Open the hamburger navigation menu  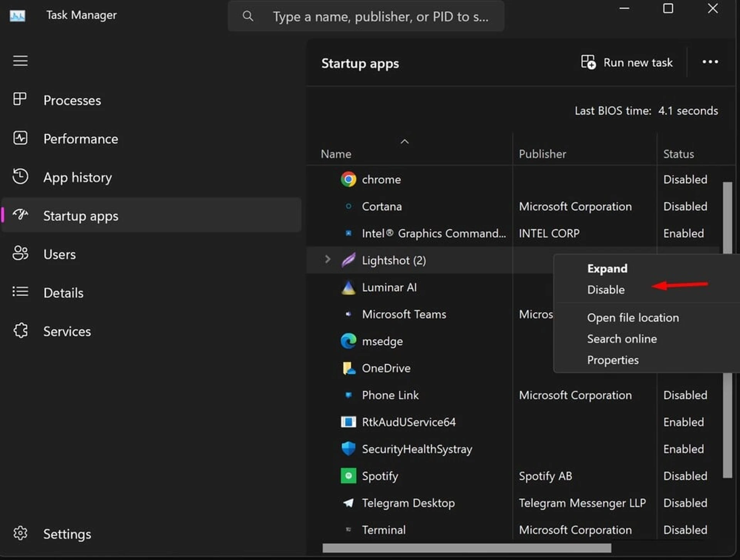point(20,61)
